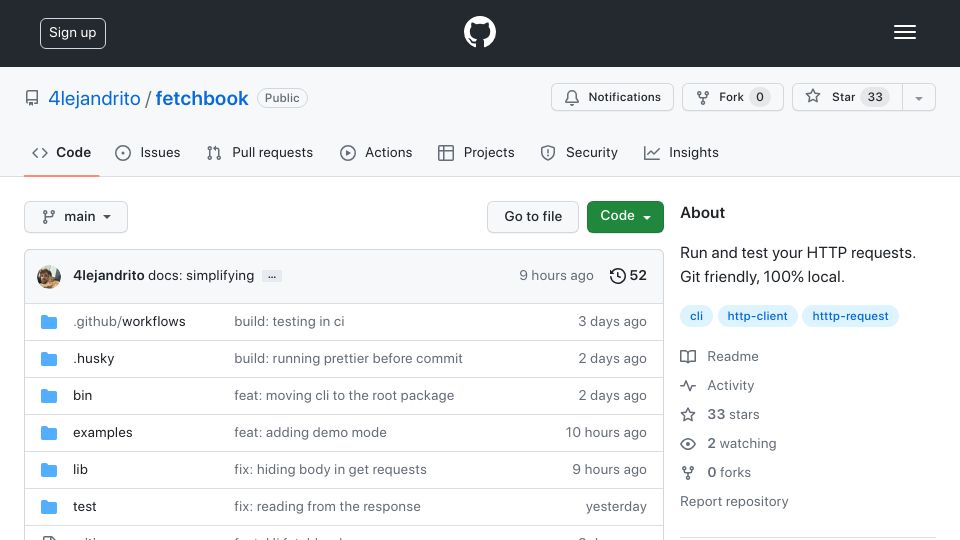Click the Report repository link
960x540 pixels.
coord(734,501)
